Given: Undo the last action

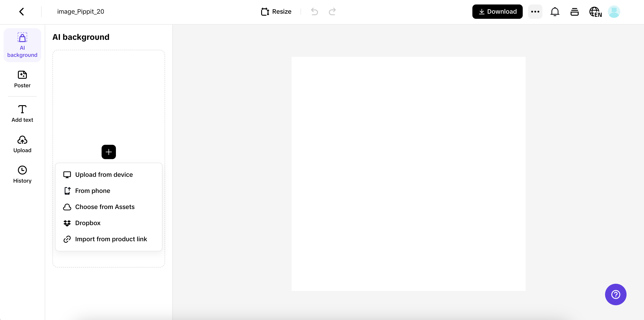Looking at the screenshot, I should click(314, 11).
